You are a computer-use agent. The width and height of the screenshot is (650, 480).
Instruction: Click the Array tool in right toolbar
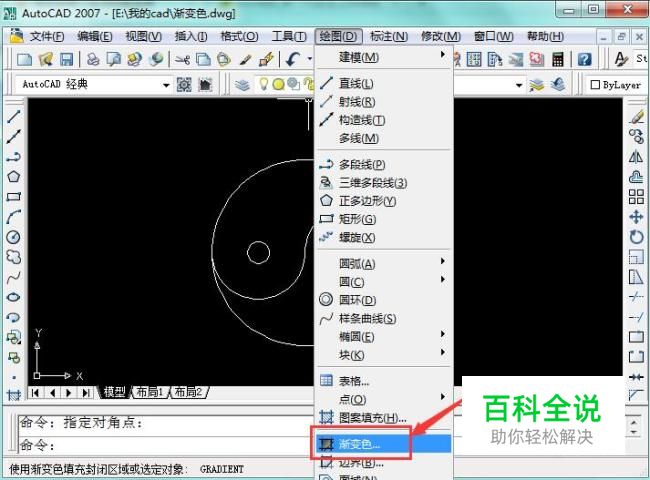636,197
